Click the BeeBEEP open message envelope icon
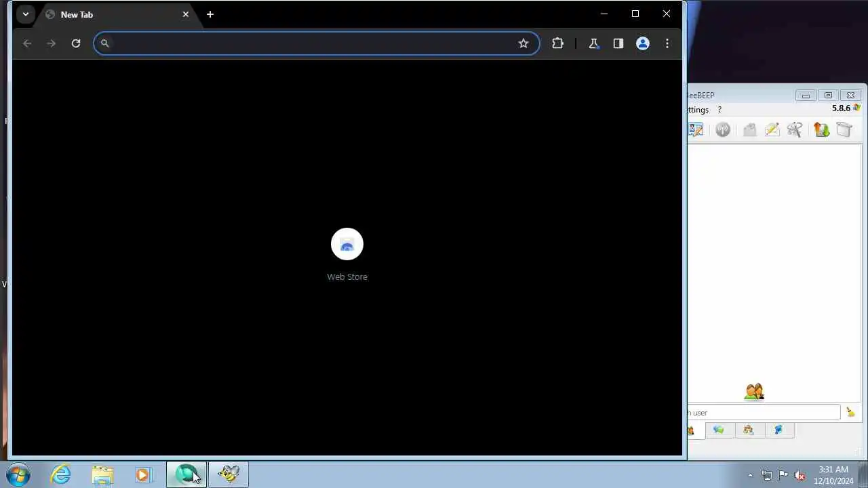The width and height of the screenshot is (868, 488). click(x=749, y=129)
